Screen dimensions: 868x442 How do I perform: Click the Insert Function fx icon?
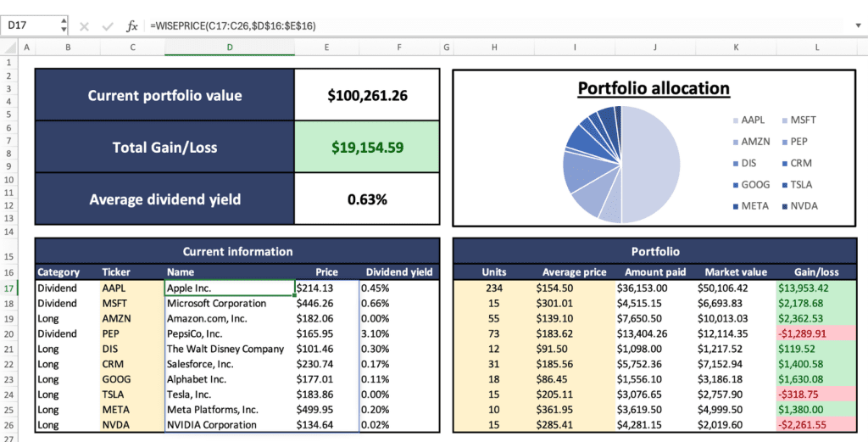coord(131,26)
